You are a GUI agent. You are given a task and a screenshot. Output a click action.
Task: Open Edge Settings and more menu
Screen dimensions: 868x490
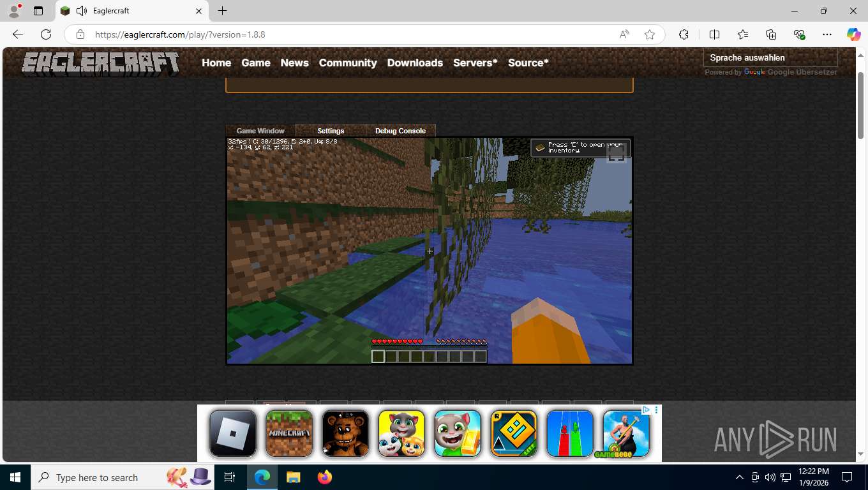click(827, 34)
